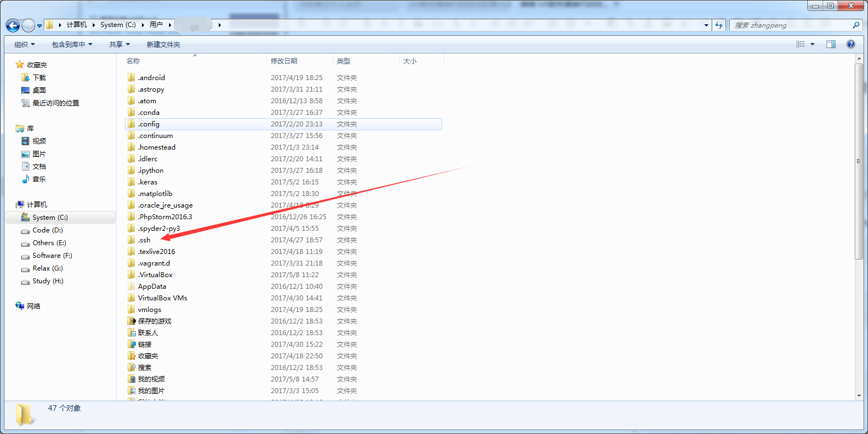Select the 收藏夹 folder in file list

(x=148, y=356)
